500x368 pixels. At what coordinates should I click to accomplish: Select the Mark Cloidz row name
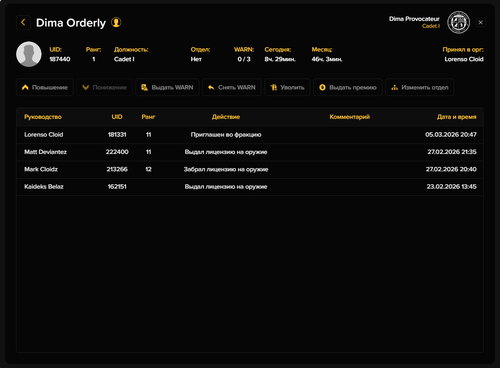click(41, 169)
